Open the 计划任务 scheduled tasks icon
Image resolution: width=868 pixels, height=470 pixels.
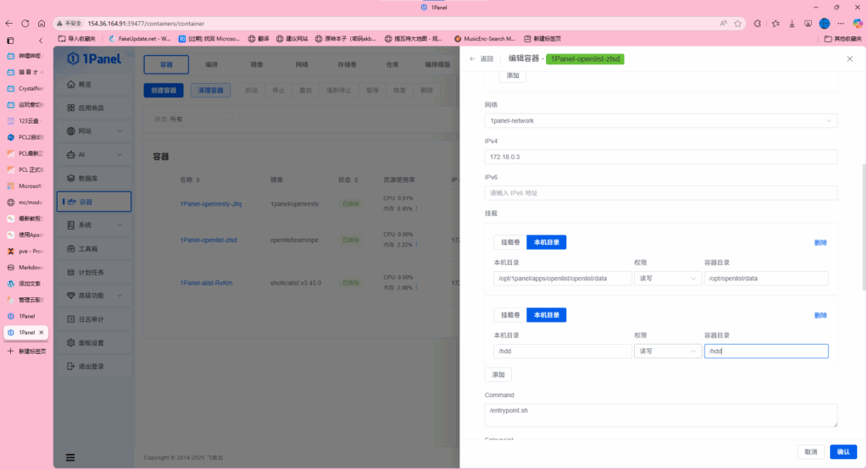coord(71,272)
